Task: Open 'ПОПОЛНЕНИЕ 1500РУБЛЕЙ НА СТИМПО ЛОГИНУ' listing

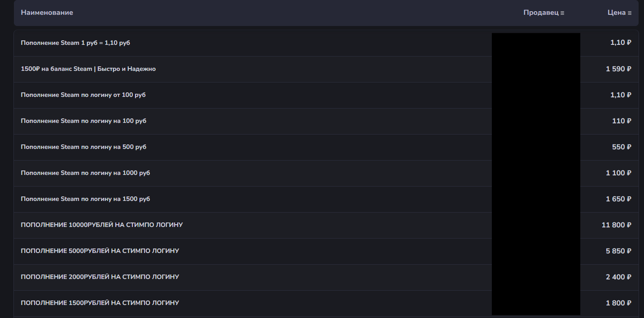Action: [100, 303]
